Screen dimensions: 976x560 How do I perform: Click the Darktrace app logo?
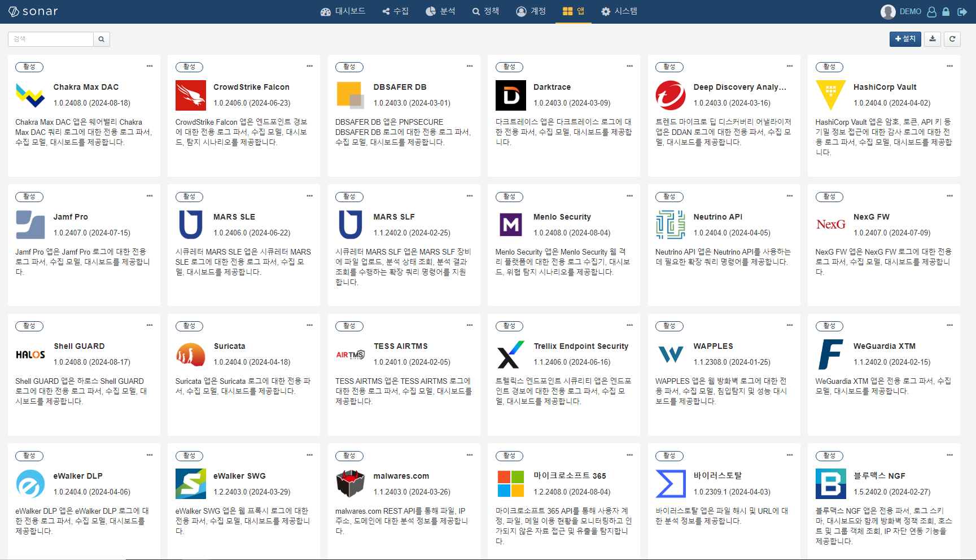[511, 95]
